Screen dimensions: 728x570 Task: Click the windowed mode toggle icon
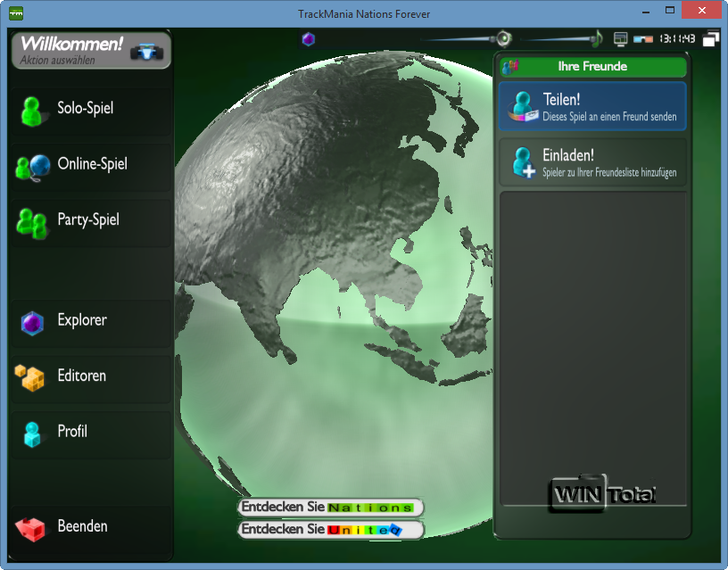(711, 39)
